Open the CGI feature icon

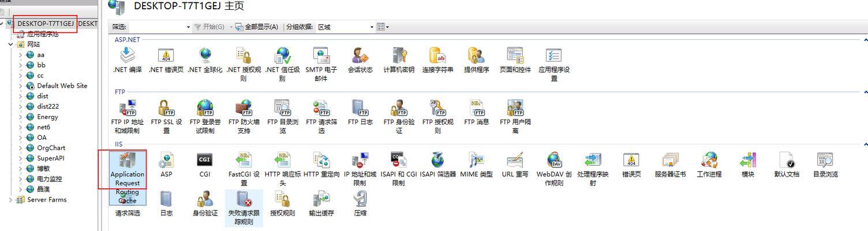point(205,165)
